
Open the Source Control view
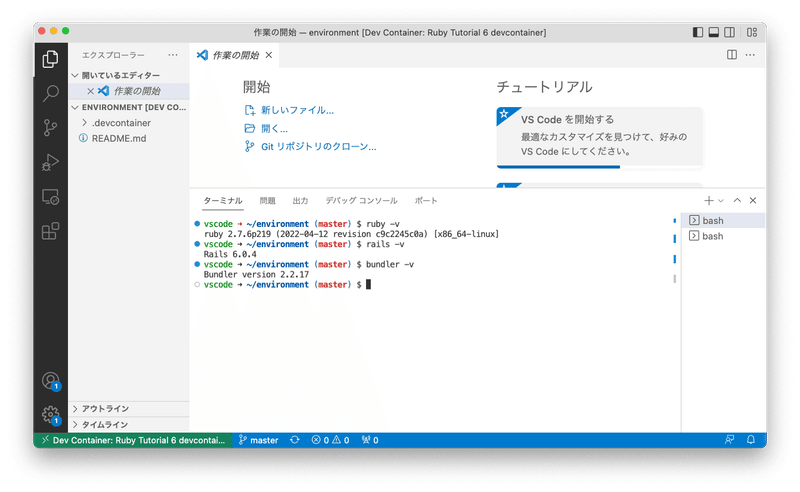[x=50, y=128]
